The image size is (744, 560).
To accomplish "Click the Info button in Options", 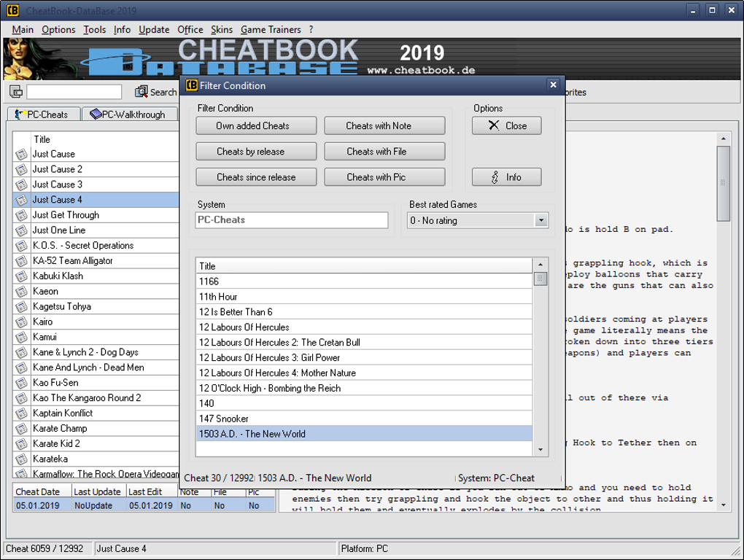I will (x=506, y=177).
